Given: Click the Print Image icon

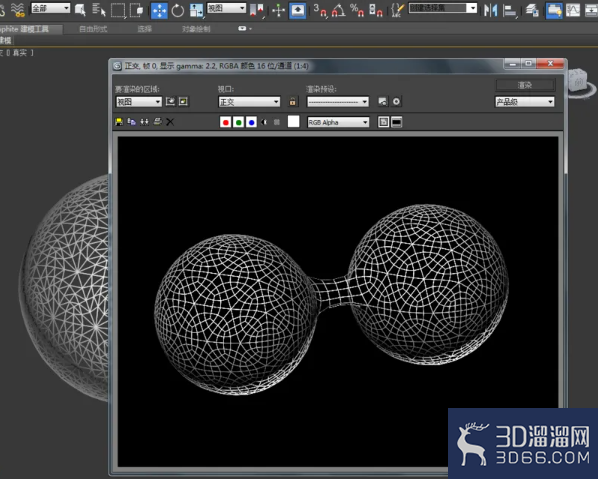Looking at the screenshot, I should tap(158, 122).
